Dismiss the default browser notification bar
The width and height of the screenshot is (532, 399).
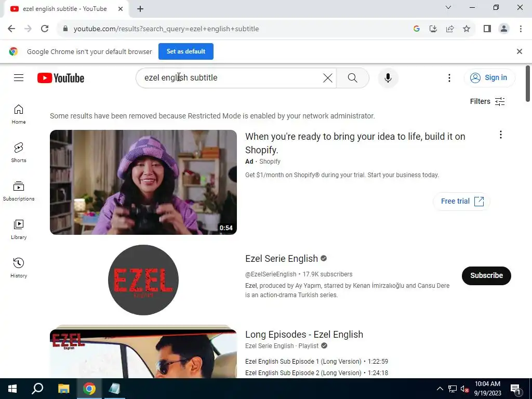pos(520,51)
